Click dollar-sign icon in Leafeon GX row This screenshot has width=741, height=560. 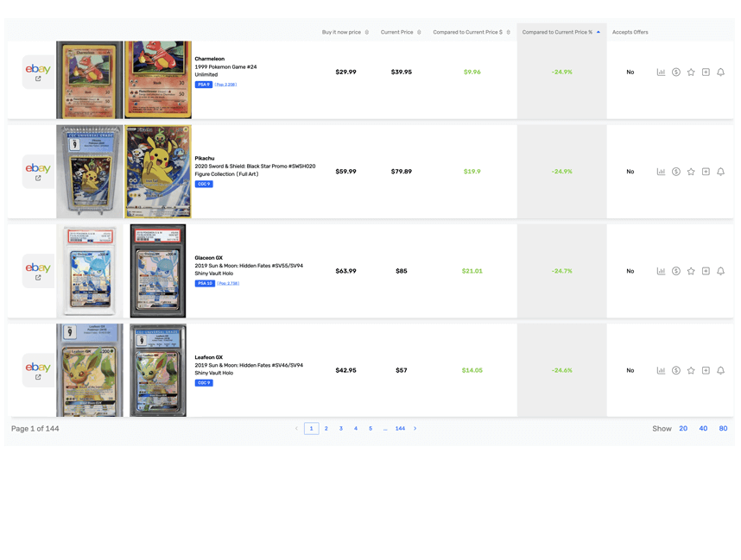(675, 370)
